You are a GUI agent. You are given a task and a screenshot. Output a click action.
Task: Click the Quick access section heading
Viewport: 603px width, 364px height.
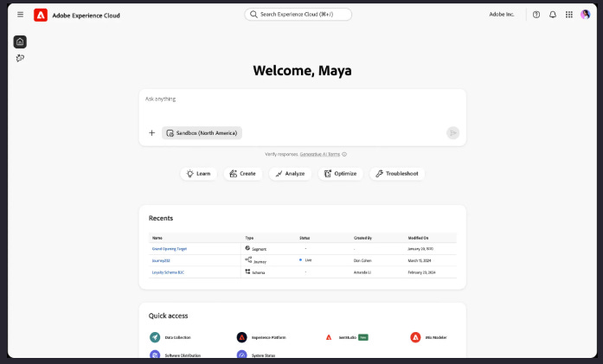point(168,316)
